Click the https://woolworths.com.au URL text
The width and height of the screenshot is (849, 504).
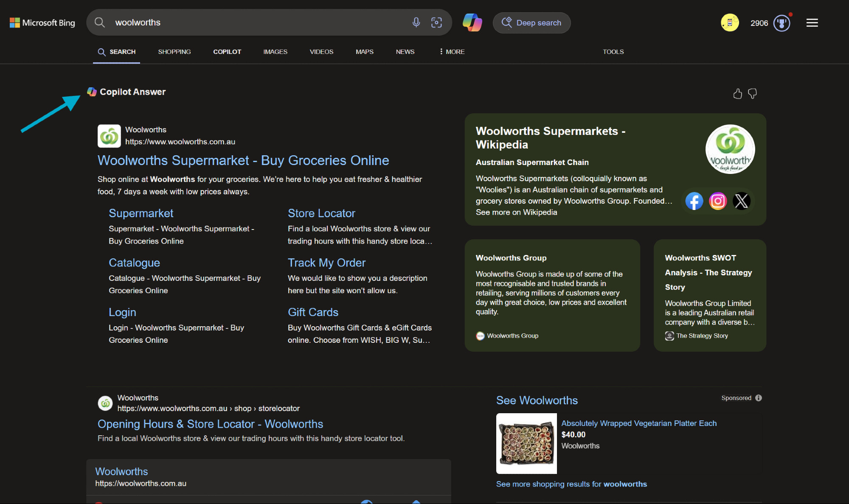click(141, 484)
